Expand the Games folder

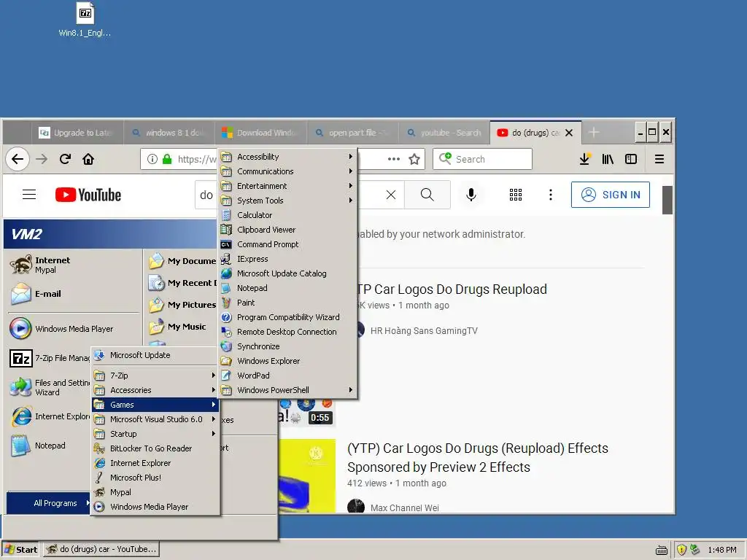(155, 405)
